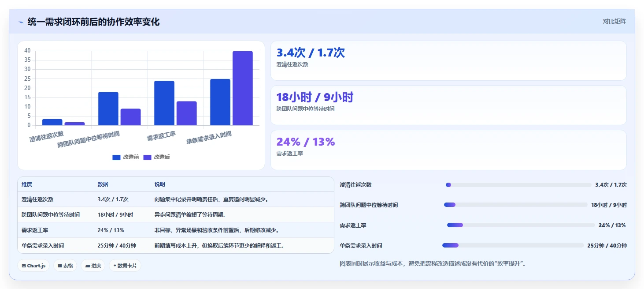Viewport: 644px width, 289px height.
Task: Click the 改造后 bar for 澄清往返次数
Action: [74, 124]
